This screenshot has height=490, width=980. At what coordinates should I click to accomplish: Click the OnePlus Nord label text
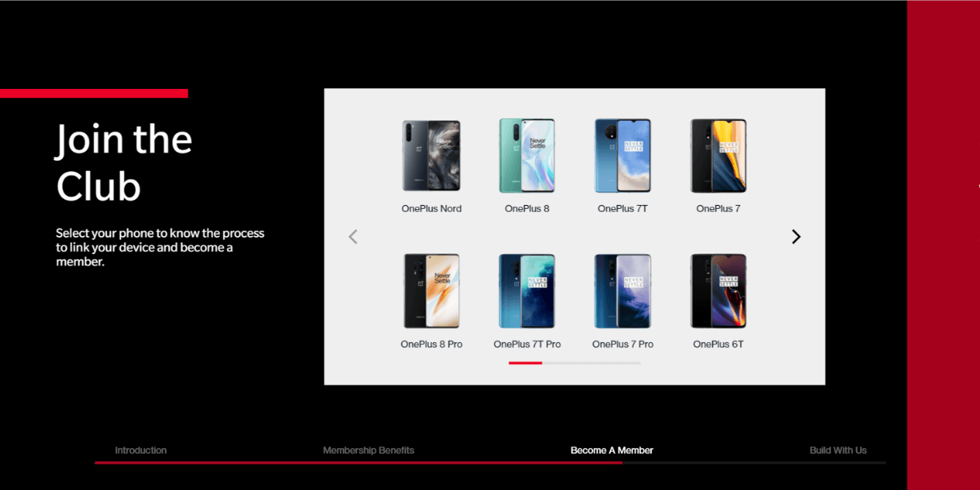click(x=431, y=208)
